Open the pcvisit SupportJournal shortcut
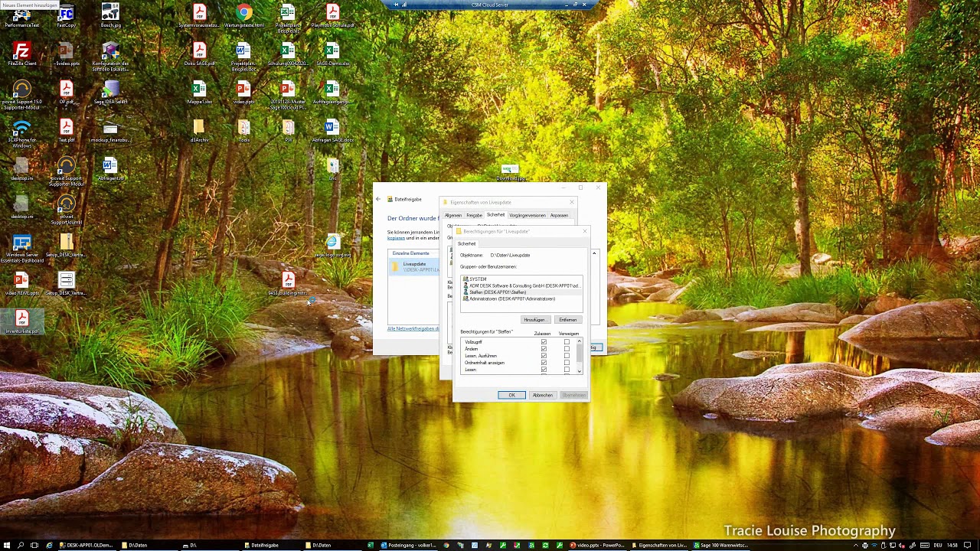Screen dimensions: 980x551 click(x=67, y=210)
